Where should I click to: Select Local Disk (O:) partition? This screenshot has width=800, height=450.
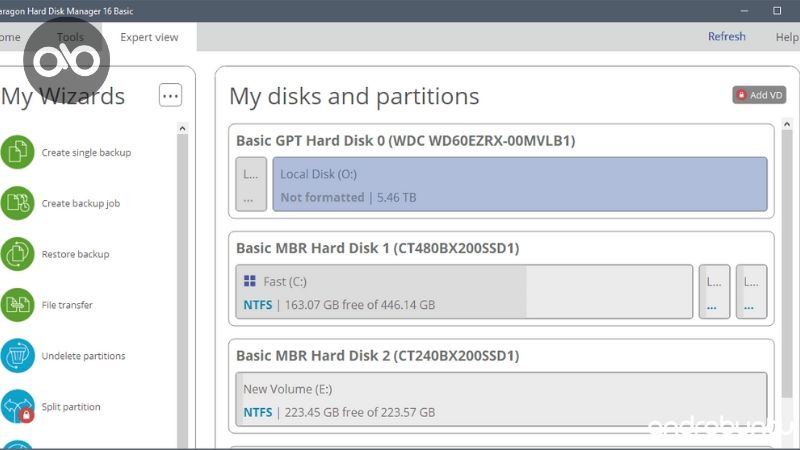point(520,184)
